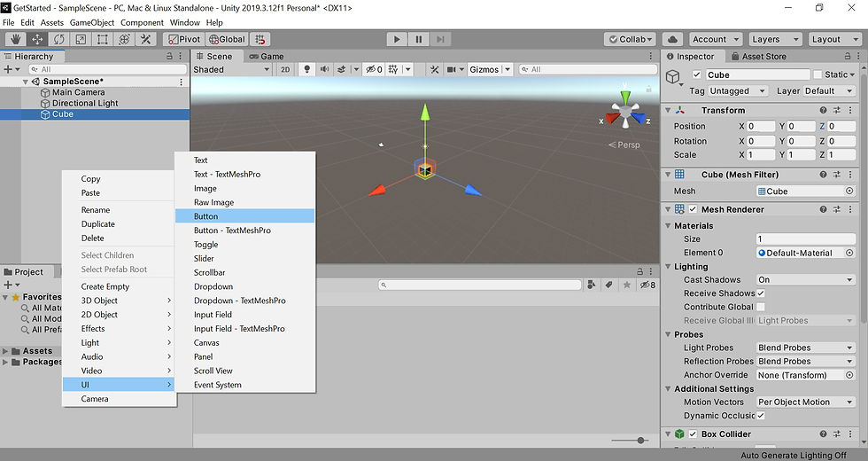Open the Layer Default dropdown
The image size is (868, 461).
pyautogui.click(x=827, y=90)
